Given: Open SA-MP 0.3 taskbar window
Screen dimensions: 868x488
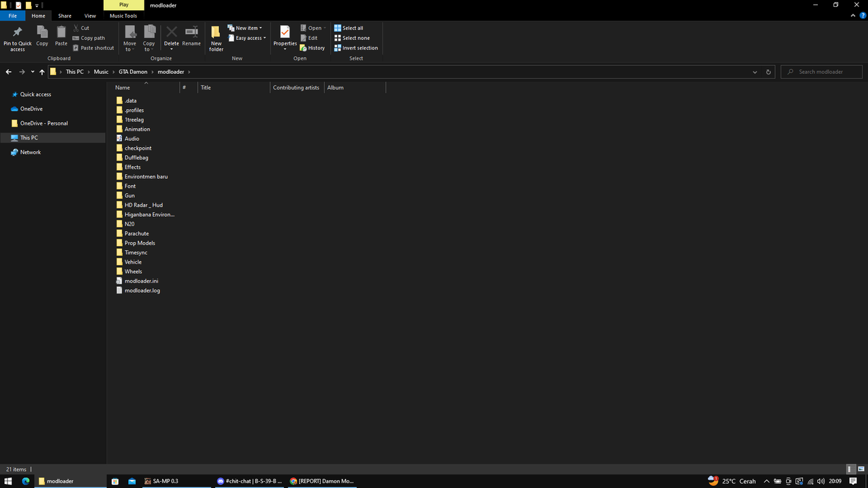Looking at the screenshot, I should (x=175, y=481).
